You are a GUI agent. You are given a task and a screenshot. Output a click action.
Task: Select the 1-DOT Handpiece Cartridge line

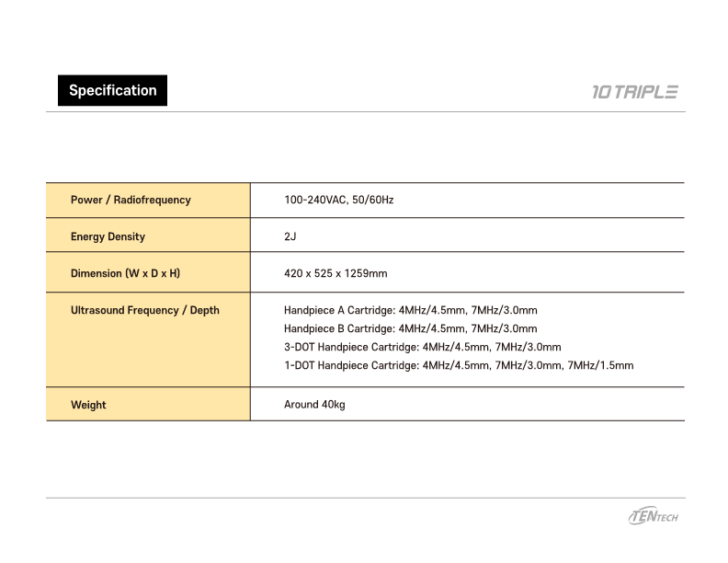click(x=458, y=365)
